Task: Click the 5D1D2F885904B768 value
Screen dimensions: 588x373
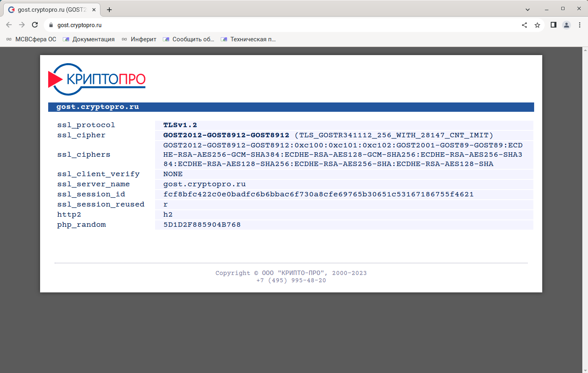Action: [x=202, y=225]
